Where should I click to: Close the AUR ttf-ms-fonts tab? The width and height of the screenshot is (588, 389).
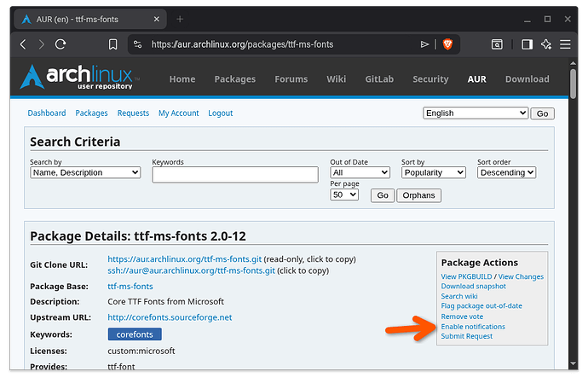157,19
